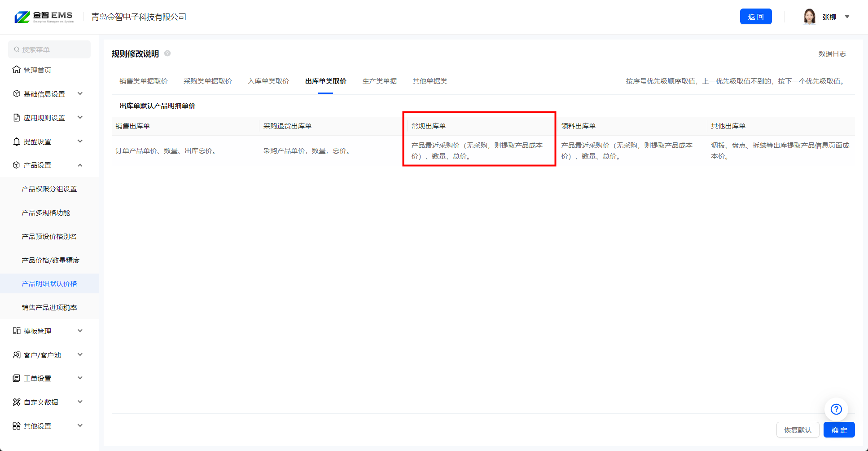868x451 pixels.
Task: Open the floating help circle button
Action: (x=836, y=409)
